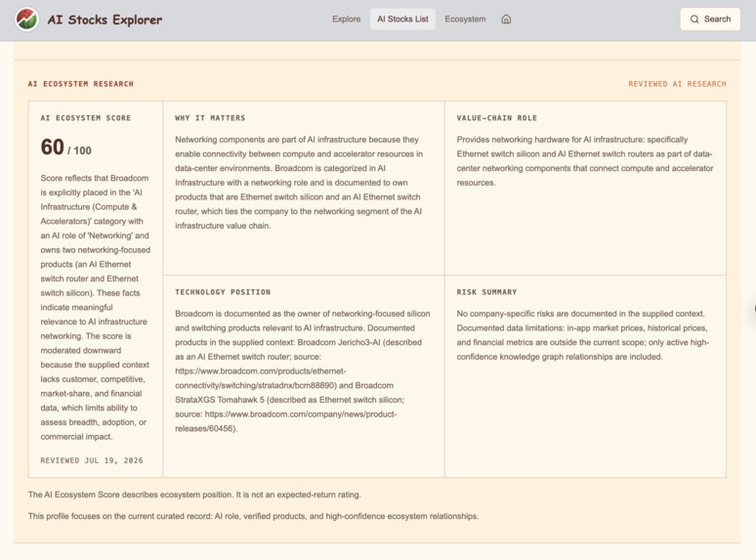Select the AI Stocks List tab
Screen dimensions: 756x560
pyautogui.click(x=402, y=20)
